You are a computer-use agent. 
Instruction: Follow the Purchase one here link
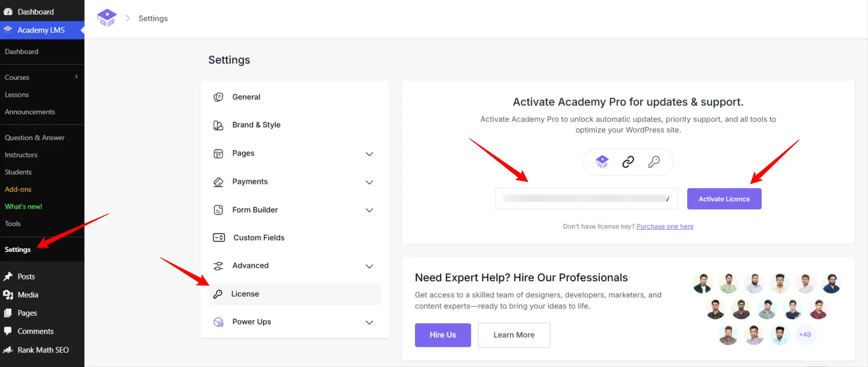coord(665,227)
